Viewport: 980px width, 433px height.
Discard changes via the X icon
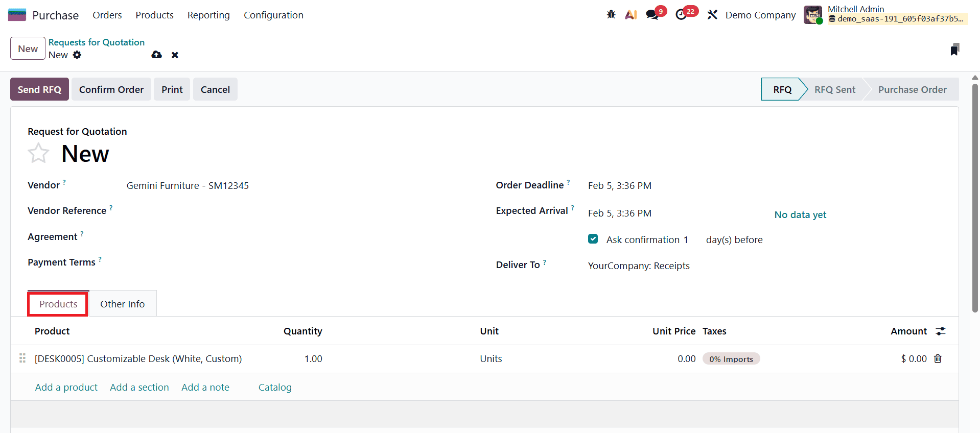[x=175, y=55]
